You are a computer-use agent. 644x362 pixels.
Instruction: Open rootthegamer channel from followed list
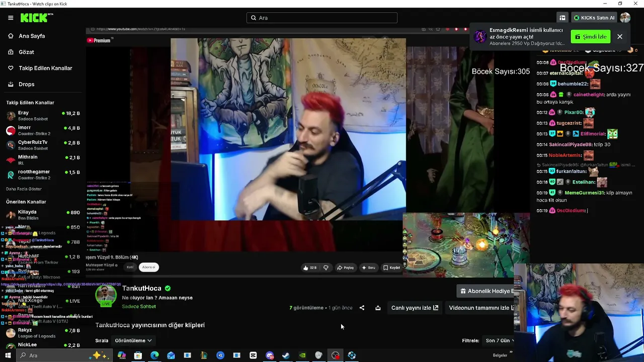pos(43,174)
